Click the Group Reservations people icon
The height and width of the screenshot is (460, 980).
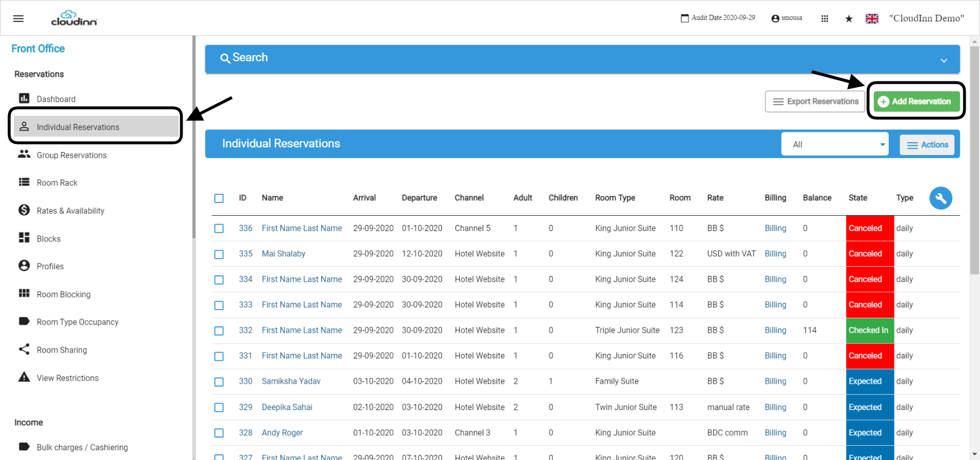(24, 154)
